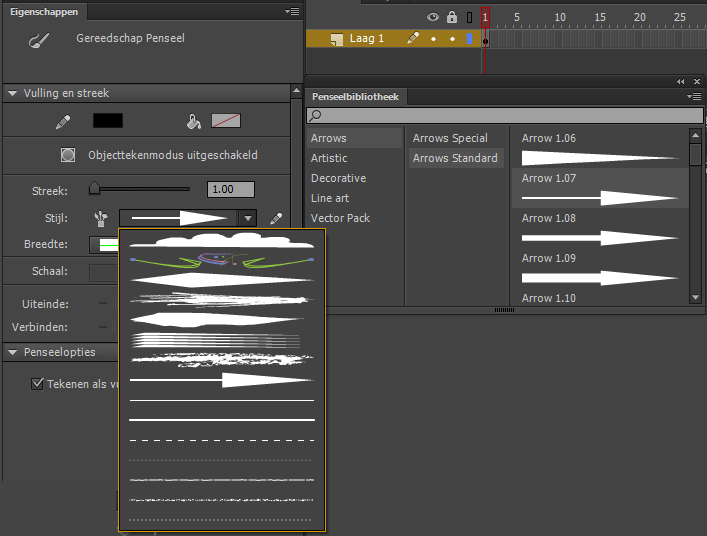Select the horizontal striped lines brush style

[x=216, y=340]
